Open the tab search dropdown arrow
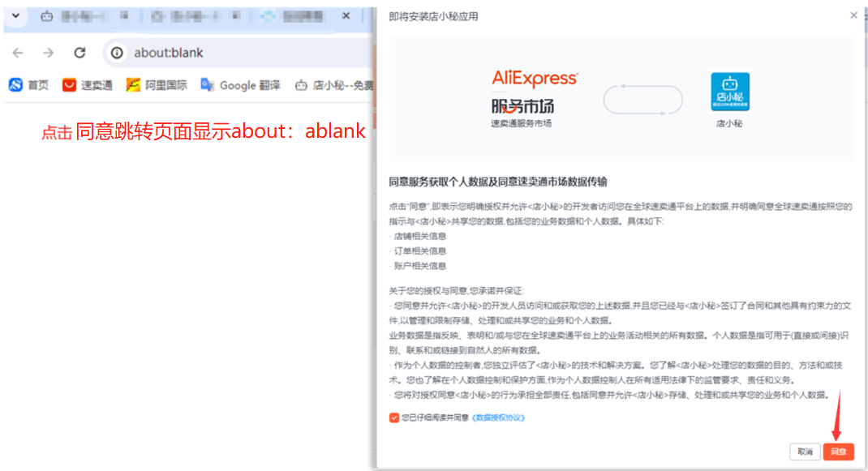 click(x=15, y=15)
